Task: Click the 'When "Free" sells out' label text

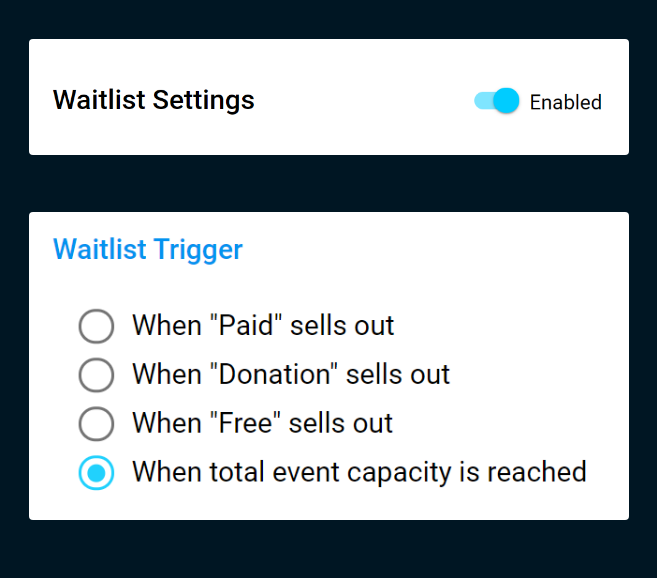Action: 262,424
